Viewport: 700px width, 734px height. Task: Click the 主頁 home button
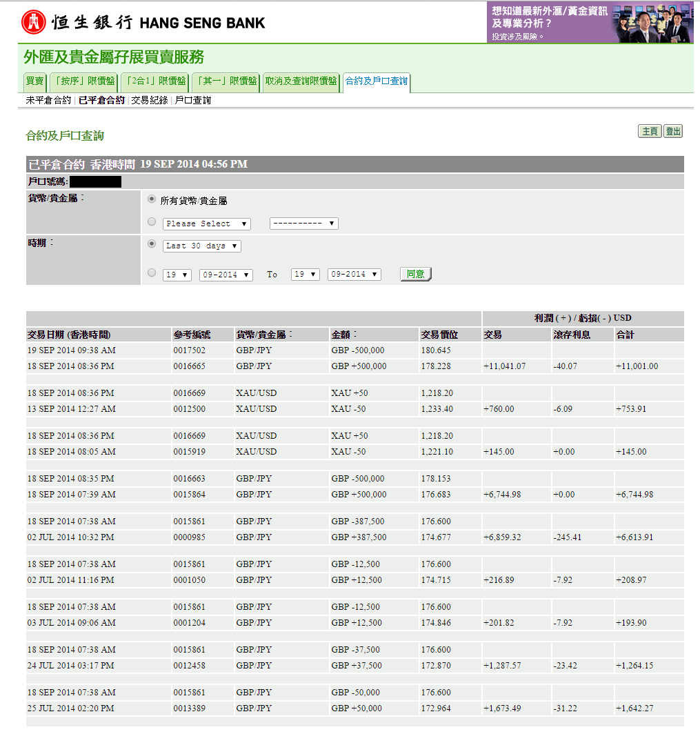coord(650,132)
